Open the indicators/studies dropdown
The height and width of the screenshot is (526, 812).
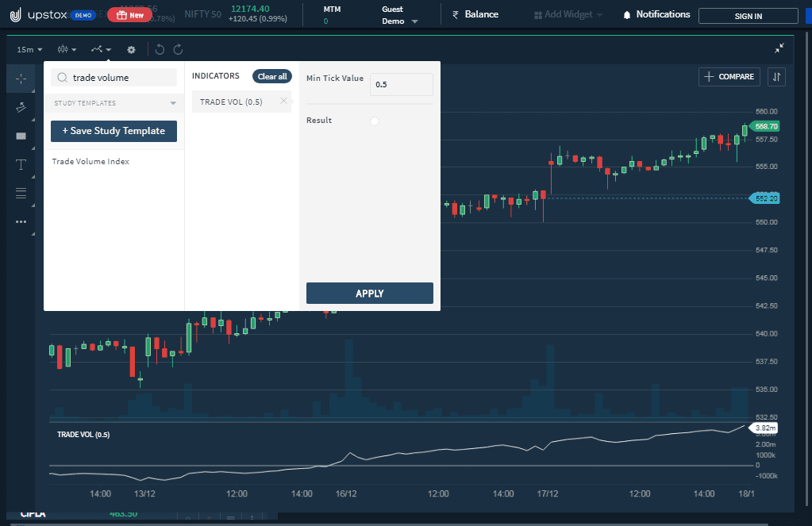101,50
